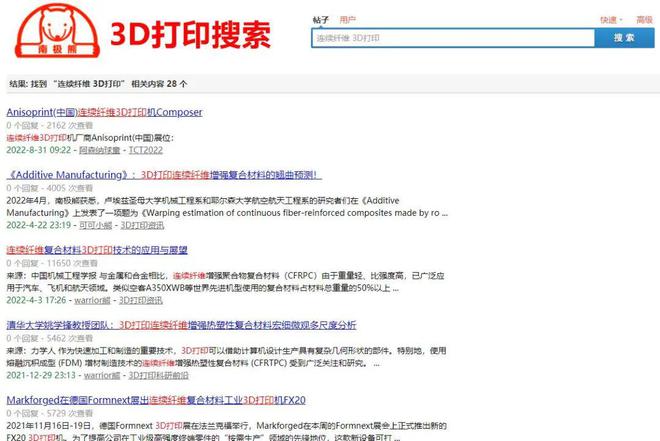The height and width of the screenshot is (441, 660).
Task: Switch to the 用户 search tab
Action: point(348,20)
